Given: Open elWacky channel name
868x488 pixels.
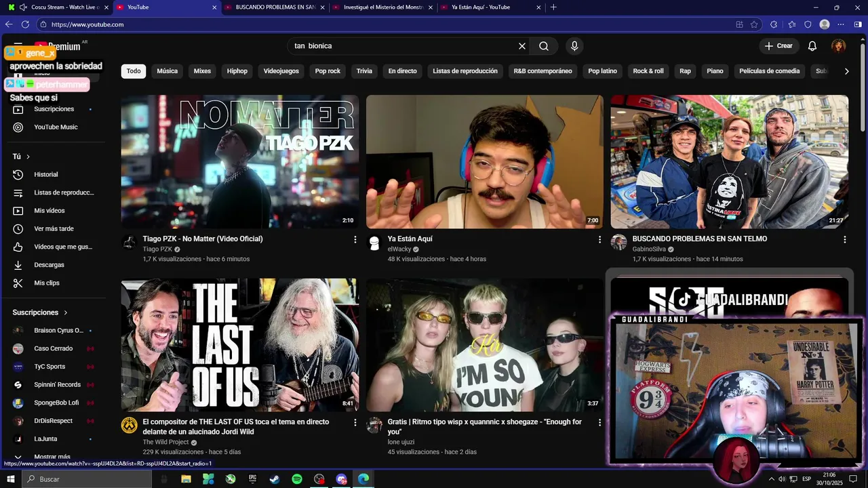Looking at the screenshot, I should pyautogui.click(x=399, y=249).
